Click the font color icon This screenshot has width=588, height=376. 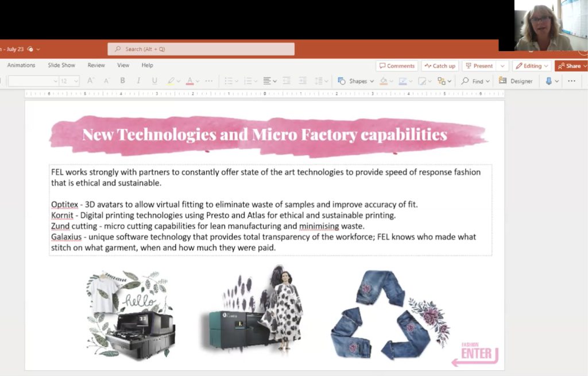(189, 81)
